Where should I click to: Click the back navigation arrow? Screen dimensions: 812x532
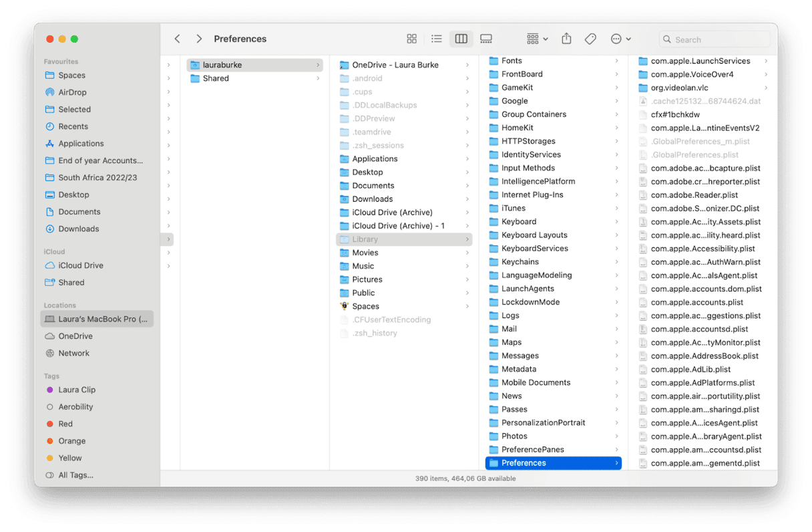(177, 39)
